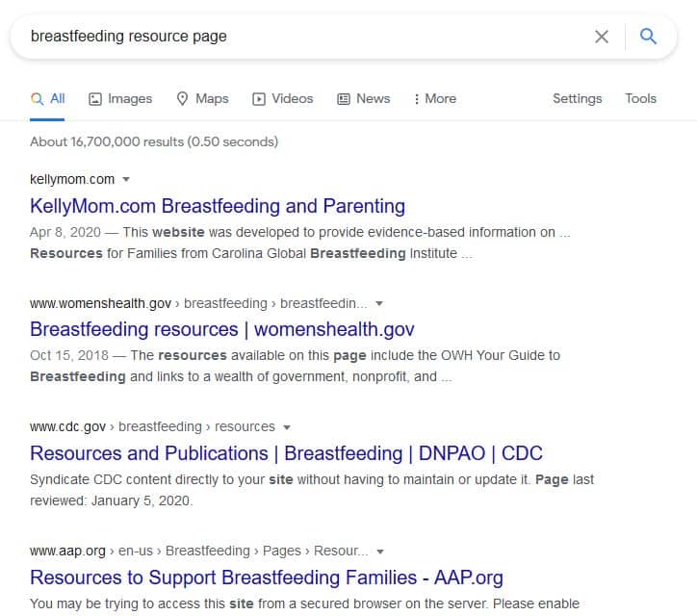Expand dropdown arrow beside cdc.gov URL
The image size is (697, 616).
287,427
